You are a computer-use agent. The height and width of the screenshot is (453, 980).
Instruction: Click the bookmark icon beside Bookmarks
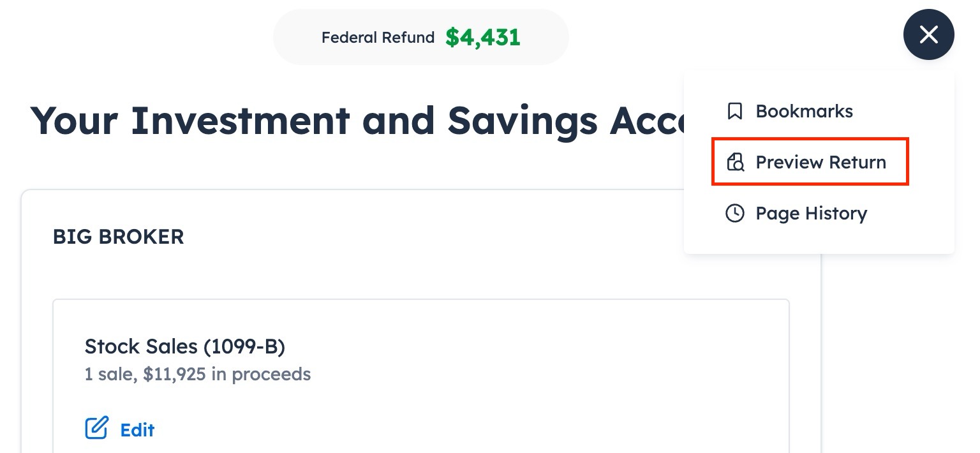735,111
